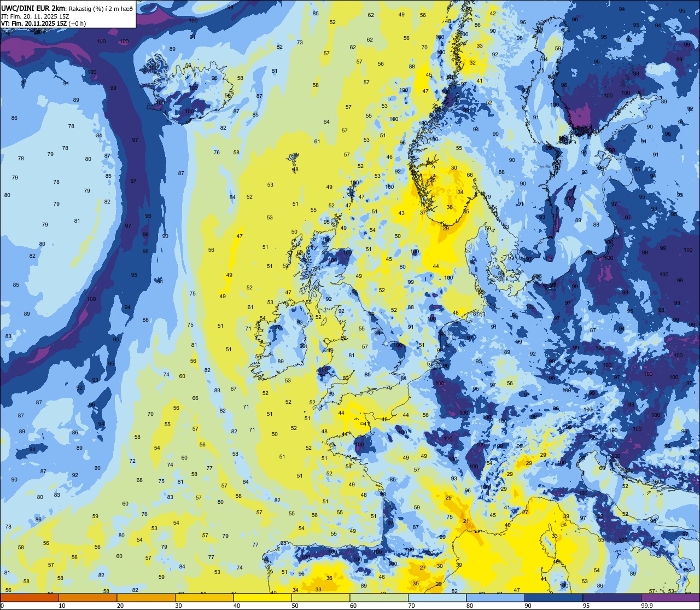Click the humidity value 68 on the map
700x610 pixels.
139,480
